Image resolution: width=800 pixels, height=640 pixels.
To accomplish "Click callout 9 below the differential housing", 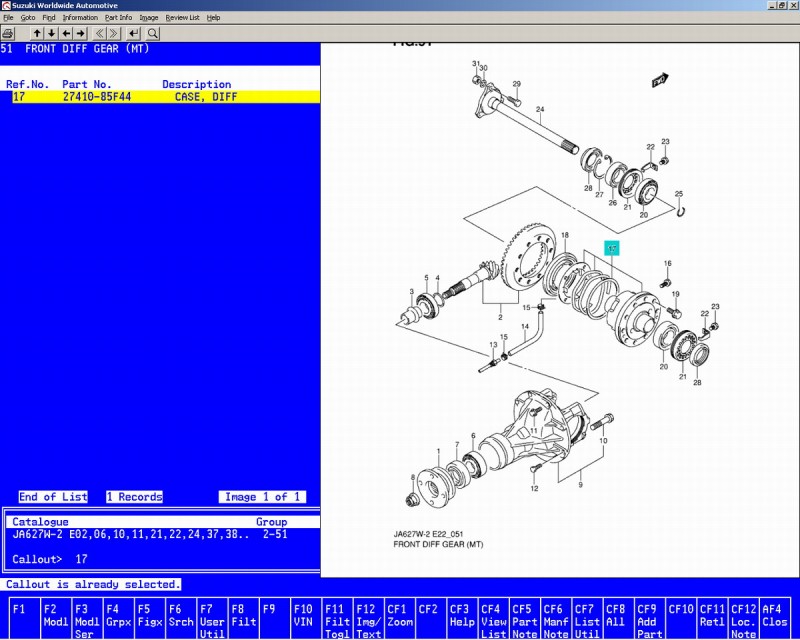I will click(x=581, y=485).
